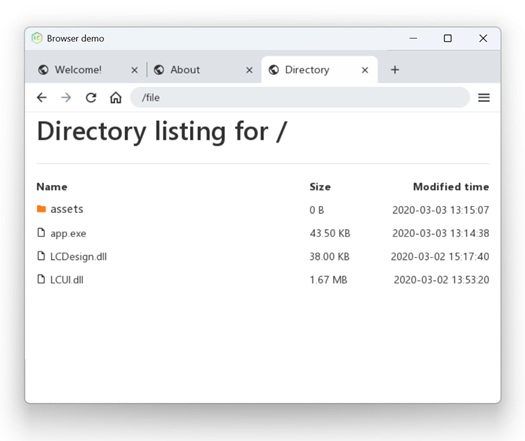Viewport: 525px width, 441px height.
Task: Click the 1.67 MB size value
Action: click(x=328, y=280)
